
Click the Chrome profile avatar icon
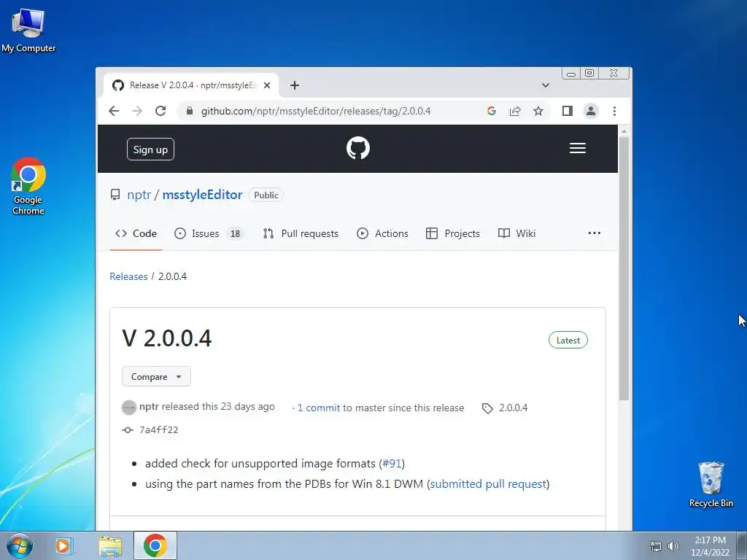point(591,111)
